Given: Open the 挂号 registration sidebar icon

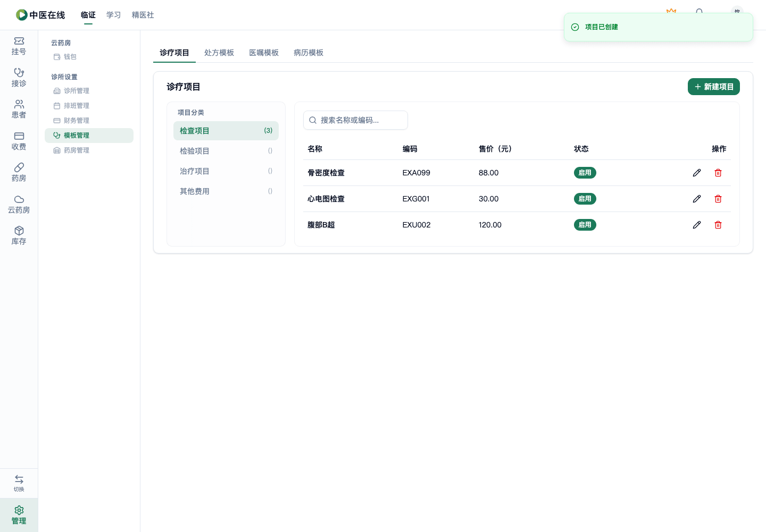Looking at the screenshot, I should point(19,46).
